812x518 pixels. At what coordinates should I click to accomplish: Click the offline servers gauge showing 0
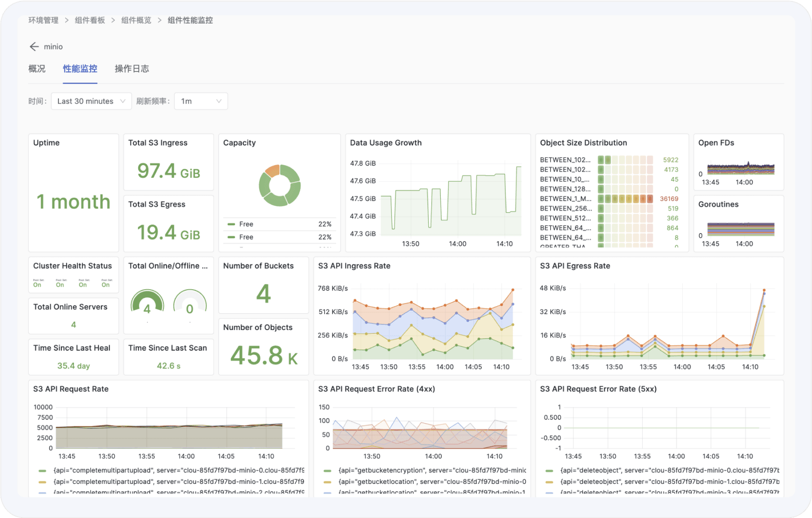190,303
